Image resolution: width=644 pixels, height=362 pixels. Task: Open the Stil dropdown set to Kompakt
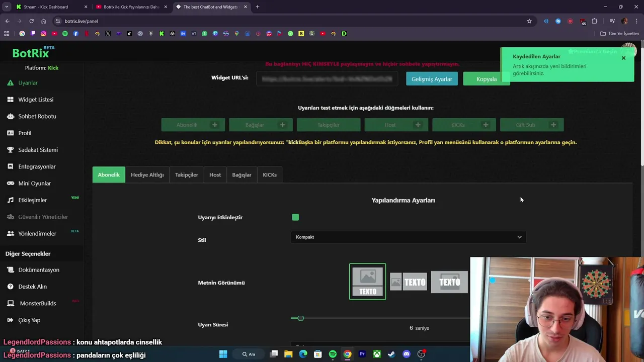408,237
